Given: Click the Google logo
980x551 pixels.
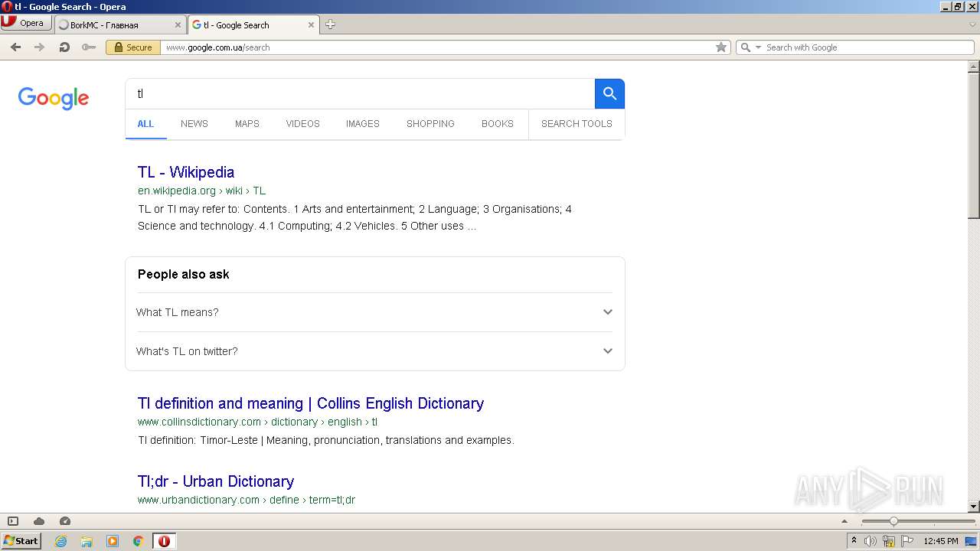Looking at the screenshot, I should 54,98.
